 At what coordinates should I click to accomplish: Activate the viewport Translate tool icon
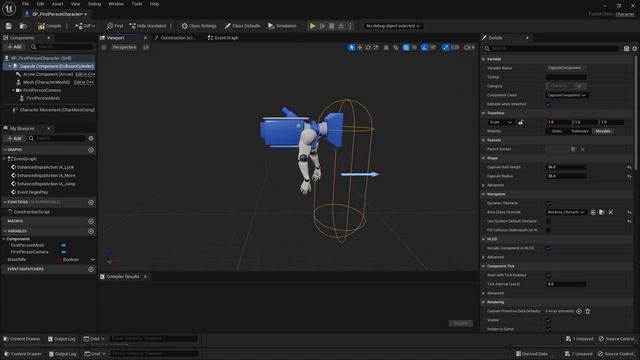point(360,47)
